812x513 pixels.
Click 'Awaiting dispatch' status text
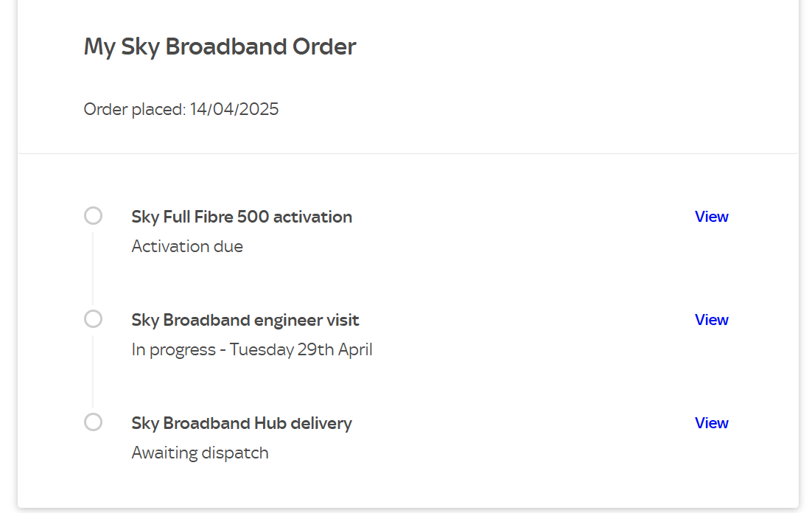pyautogui.click(x=200, y=452)
